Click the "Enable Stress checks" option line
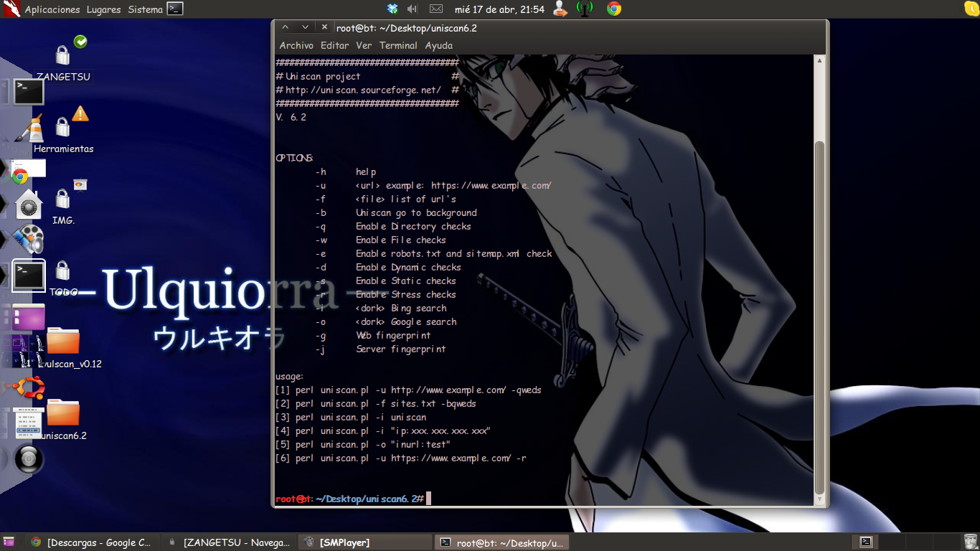The height and width of the screenshot is (551, 980). pos(405,294)
